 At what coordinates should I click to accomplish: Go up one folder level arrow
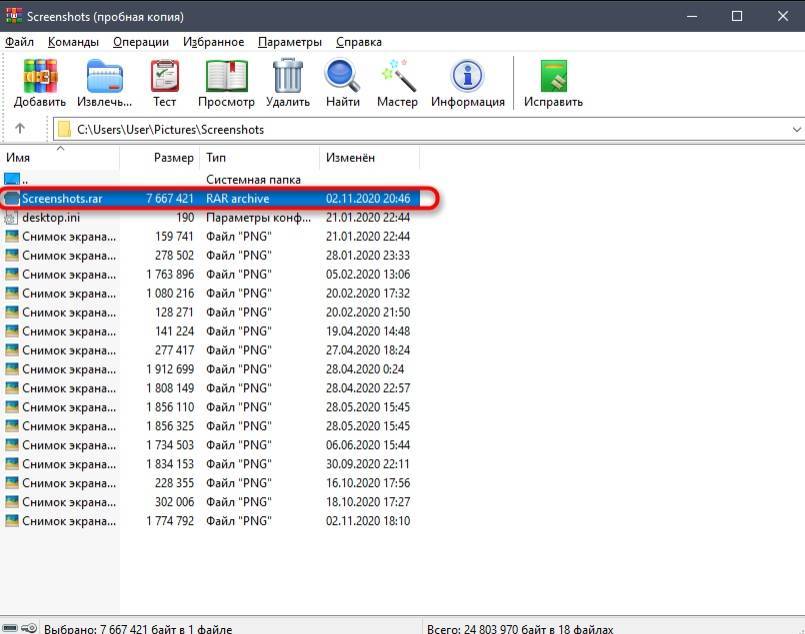tap(20, 129)
